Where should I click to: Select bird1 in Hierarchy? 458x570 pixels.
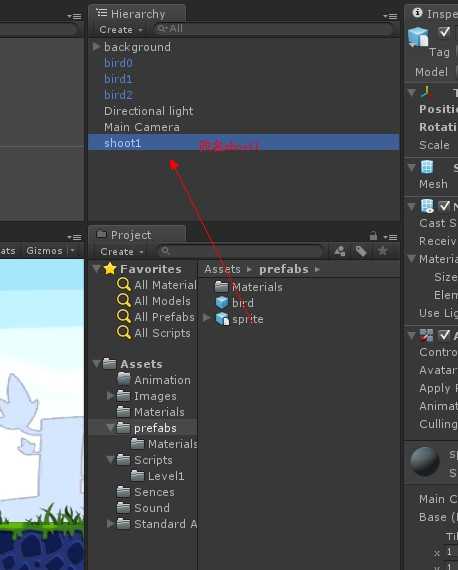click(x=118, y=79)
